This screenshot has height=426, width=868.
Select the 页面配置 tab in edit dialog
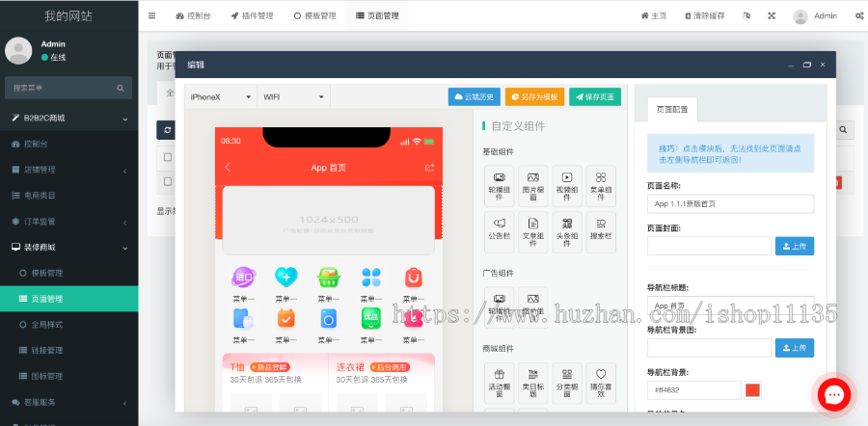point(672,110)
